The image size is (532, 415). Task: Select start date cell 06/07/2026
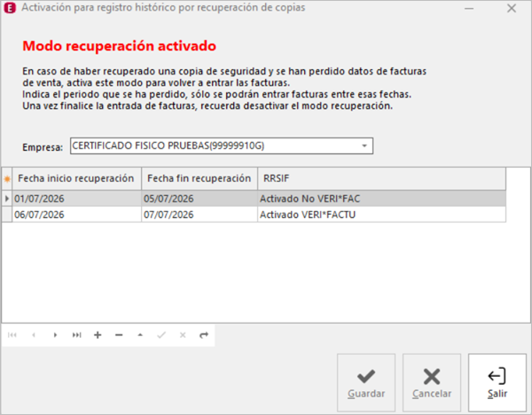coord(76,215)
